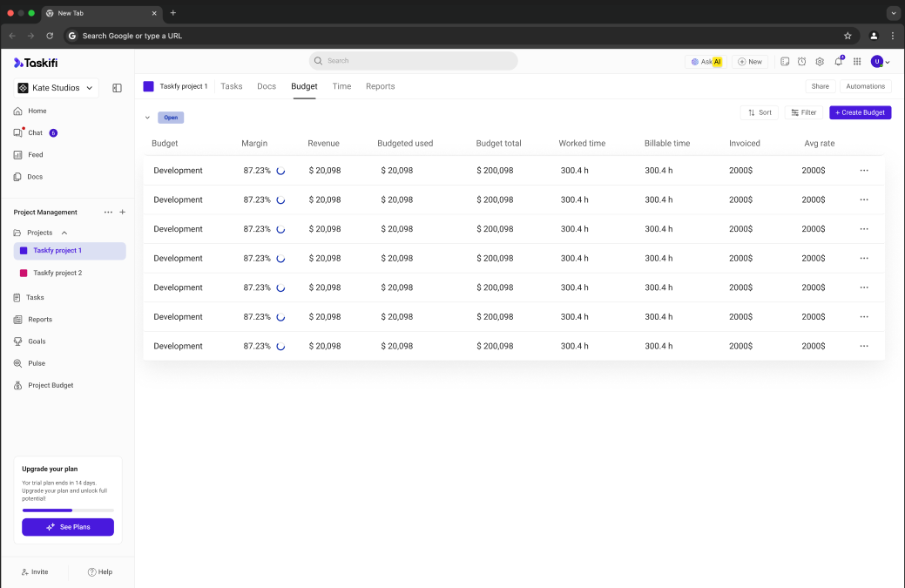Click the Create Budget button
The image size is (905, 588).
pos(860,112)
